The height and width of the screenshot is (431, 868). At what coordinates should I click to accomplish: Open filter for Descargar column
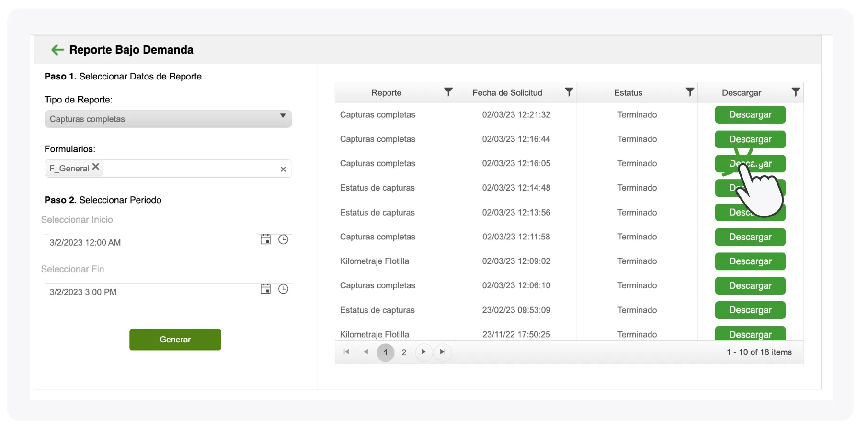click(796, 92)
